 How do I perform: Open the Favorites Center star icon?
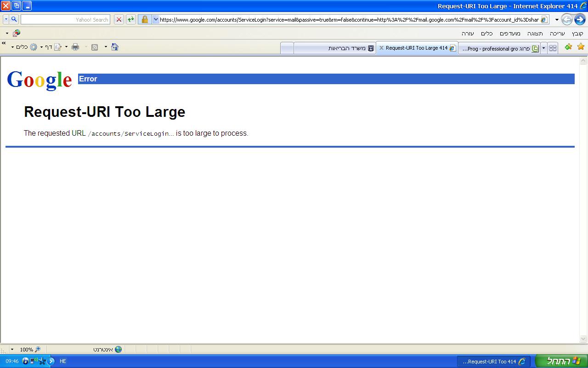point(581,47)
